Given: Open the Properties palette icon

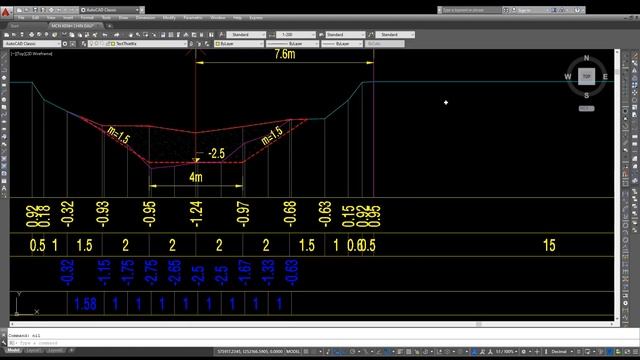Looking at the screenshot, I should [163, 35].
